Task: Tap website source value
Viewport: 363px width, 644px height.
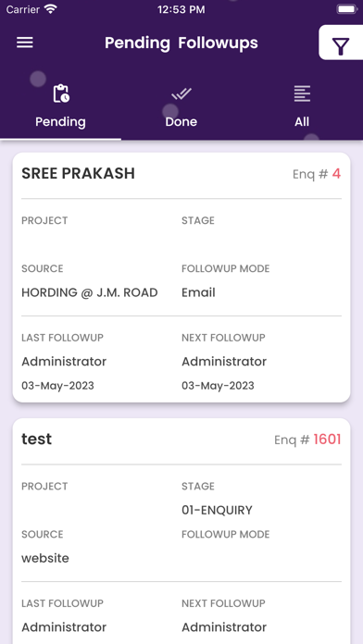Action: [x=45, y=559]
